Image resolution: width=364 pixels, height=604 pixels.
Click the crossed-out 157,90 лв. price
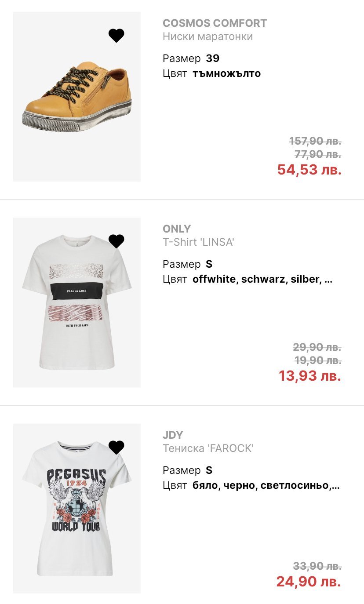tap(315, 141)
